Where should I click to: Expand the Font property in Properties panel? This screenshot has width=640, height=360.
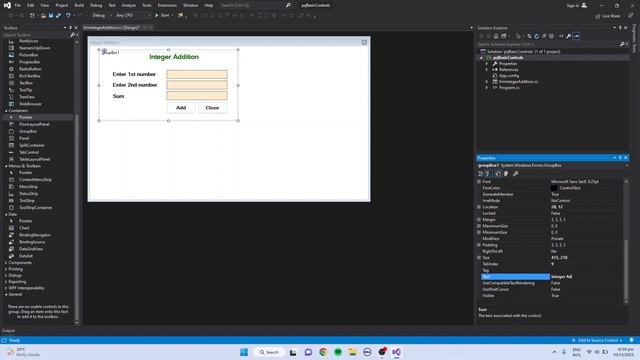tap(479, 182)
